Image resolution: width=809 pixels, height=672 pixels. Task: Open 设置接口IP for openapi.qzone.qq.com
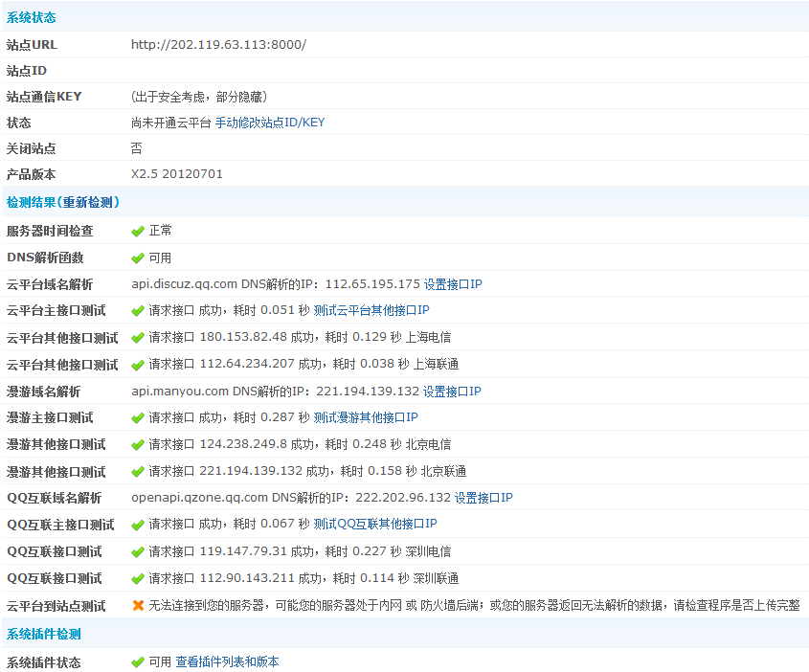click(x=483, y=498)
